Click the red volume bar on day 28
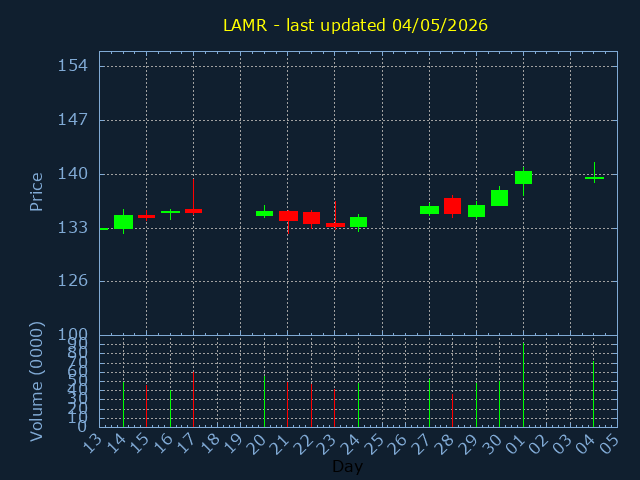 pyautogui.click(x=452, y=411)
